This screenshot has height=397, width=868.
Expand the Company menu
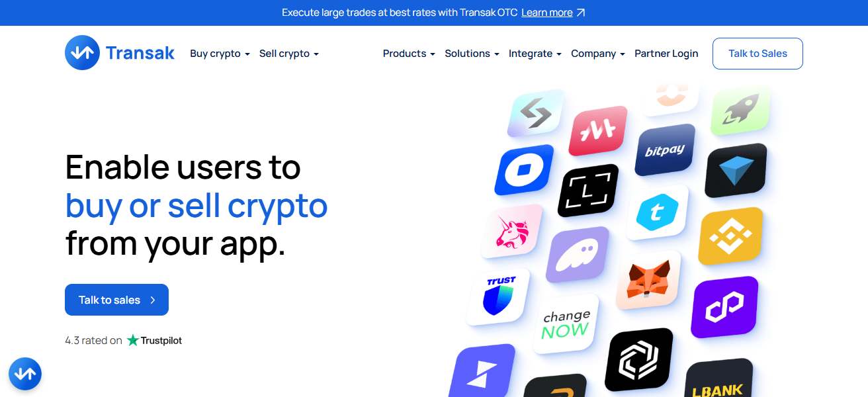(598, 54)
